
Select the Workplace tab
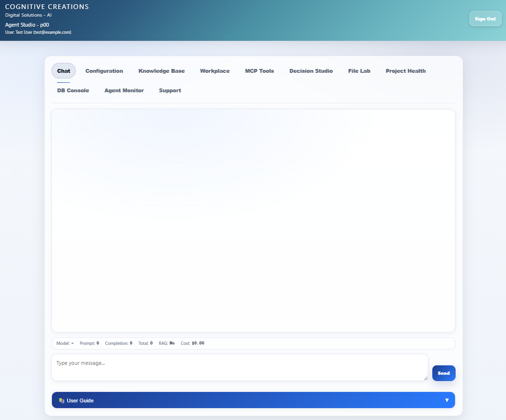pyautogui.click(x=215, y=70)
